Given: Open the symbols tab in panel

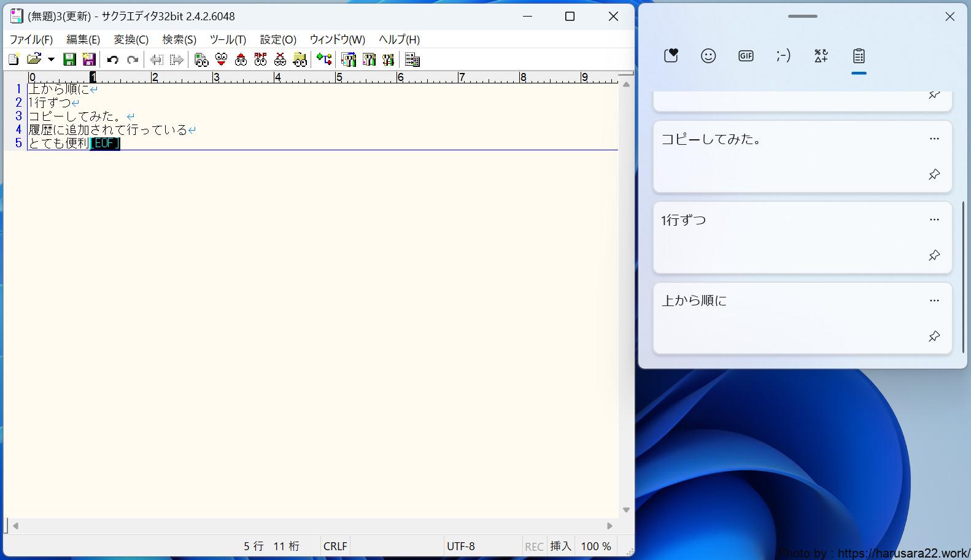Looking at the screenshot, I should point(821,56).
